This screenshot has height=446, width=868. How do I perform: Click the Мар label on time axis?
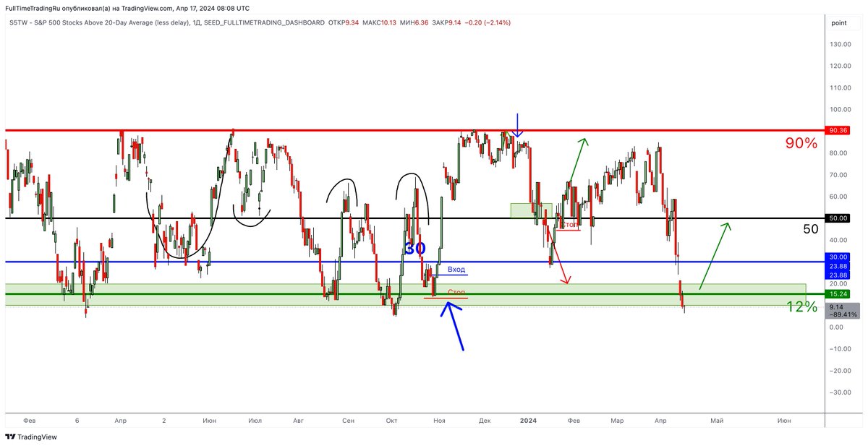[617, 420]
